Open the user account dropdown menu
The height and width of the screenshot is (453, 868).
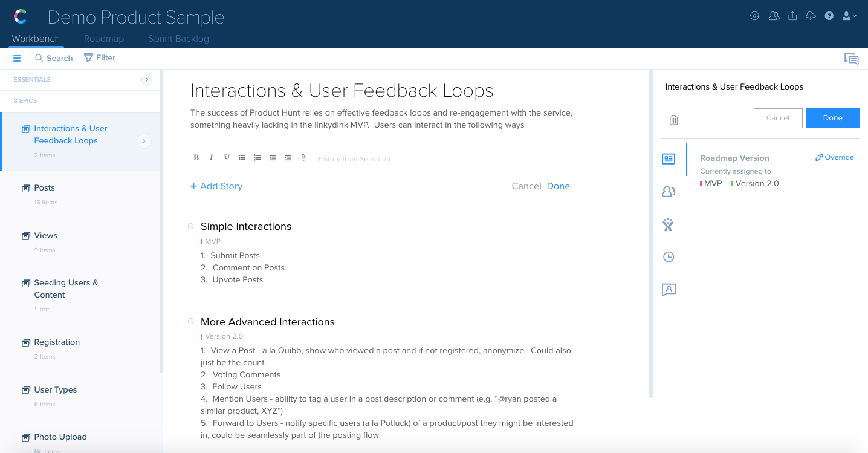849,16
